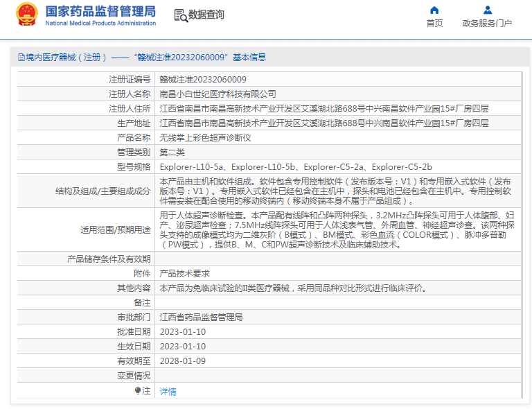Viewport: 532px width, 409px height.
Task: Open 政务服务门户 portal link
Action: coord(487,23)
